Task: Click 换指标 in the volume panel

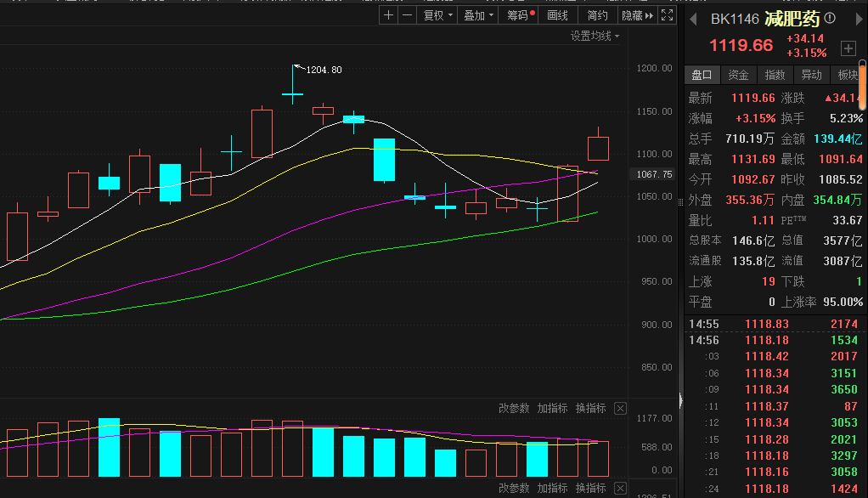Action: 590,409
